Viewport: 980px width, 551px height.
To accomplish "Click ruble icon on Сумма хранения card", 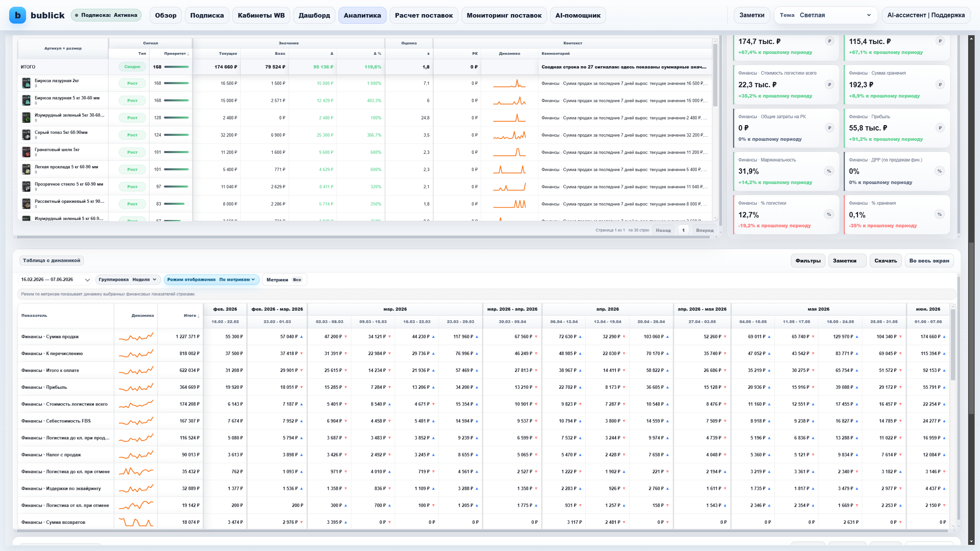I will coord(940,85).
